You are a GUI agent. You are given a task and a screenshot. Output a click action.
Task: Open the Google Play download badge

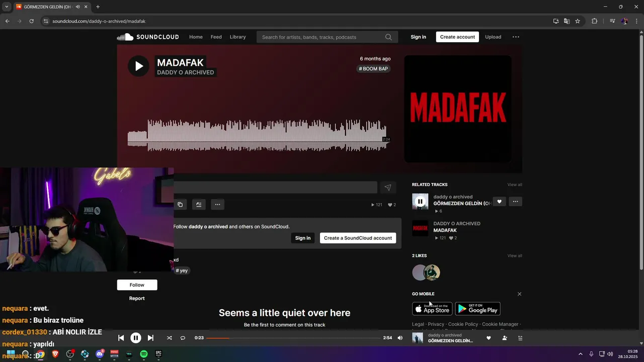tap(477, 308)
